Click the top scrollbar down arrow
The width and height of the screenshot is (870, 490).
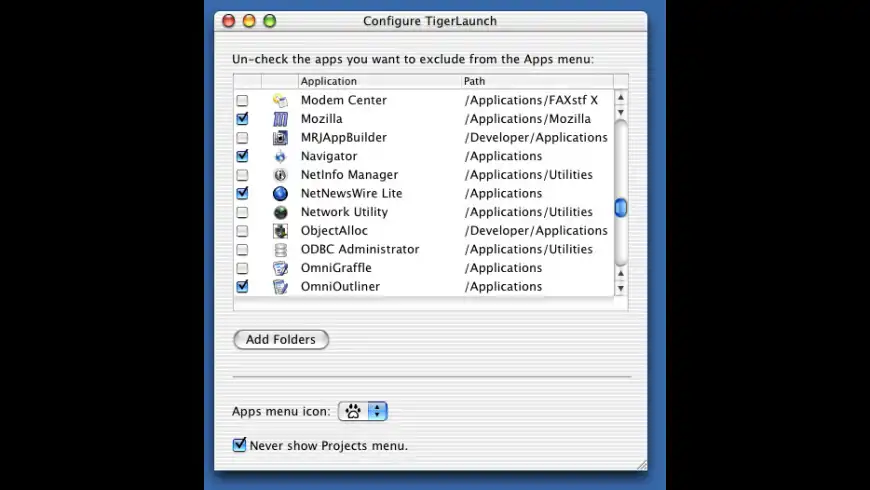pos(621,113)
